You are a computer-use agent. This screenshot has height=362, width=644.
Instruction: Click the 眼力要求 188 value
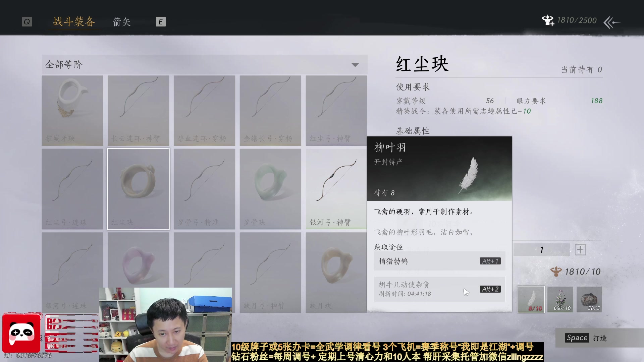[597, 101]
